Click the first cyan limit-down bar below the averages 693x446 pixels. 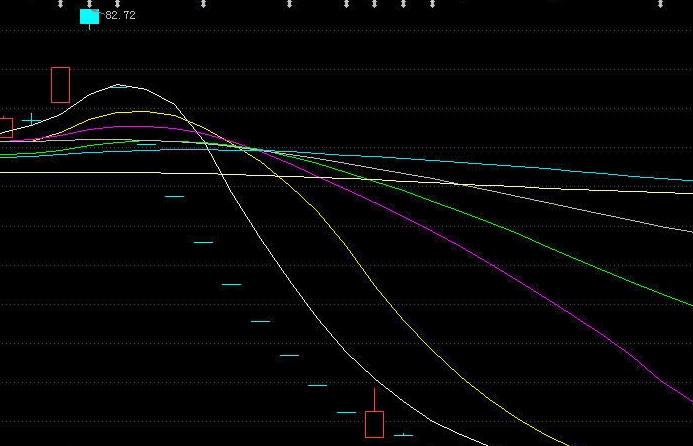click(174, 196)
